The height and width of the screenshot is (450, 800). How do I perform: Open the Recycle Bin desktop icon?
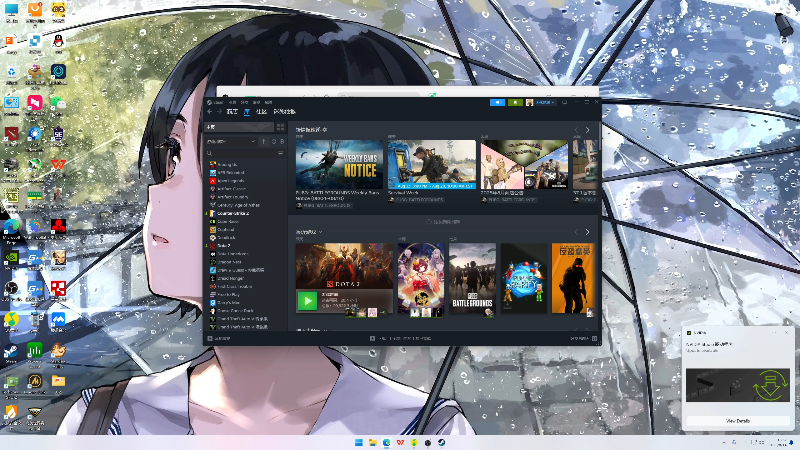click(11, 72)
